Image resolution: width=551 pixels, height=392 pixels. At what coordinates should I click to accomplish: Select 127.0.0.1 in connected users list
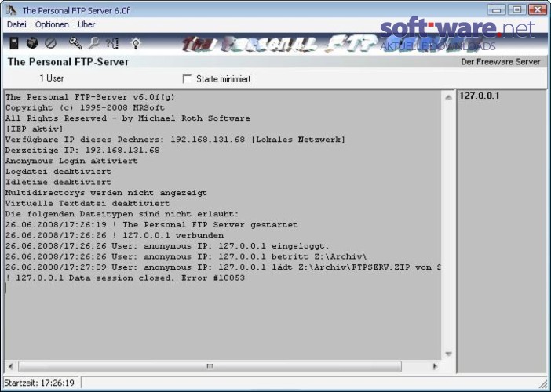click(x=479, y=96)
